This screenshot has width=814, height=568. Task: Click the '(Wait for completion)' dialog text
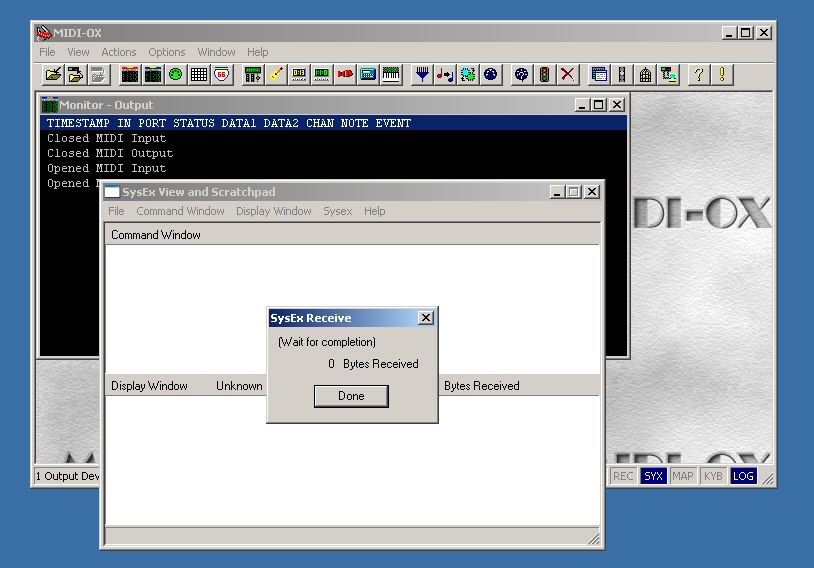click(327, 342)
